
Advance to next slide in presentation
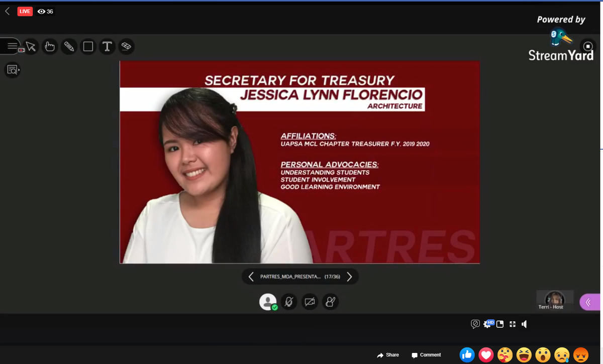pos(350,276)
